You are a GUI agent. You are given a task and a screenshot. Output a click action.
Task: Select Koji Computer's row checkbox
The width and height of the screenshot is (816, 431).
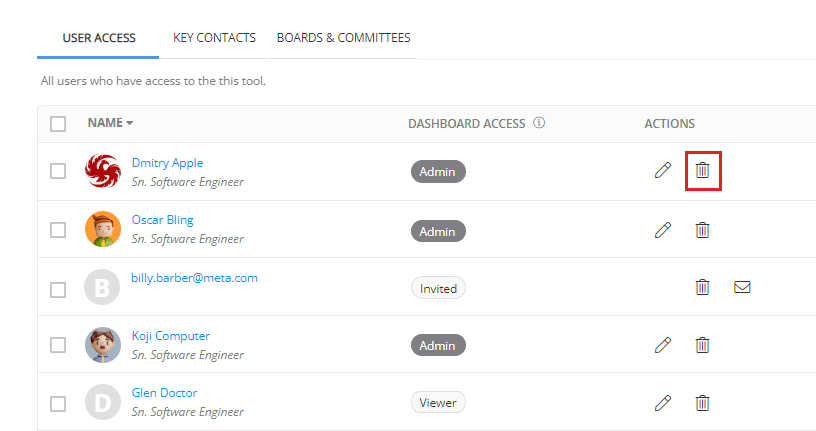point(58,346)
